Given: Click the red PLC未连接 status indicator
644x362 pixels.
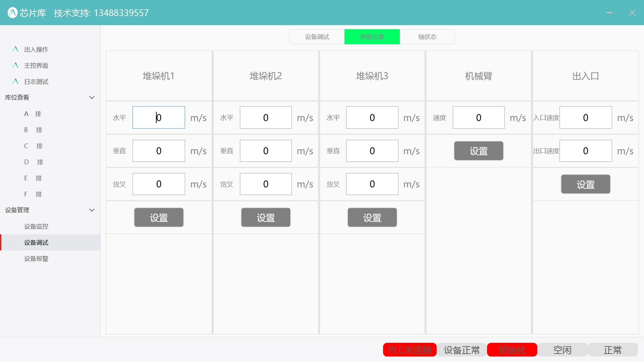Looking at the screenshot, I should tap(410, 350).
